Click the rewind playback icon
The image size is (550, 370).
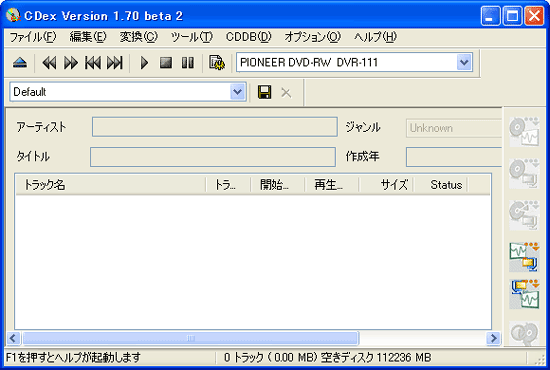point(49,63)
